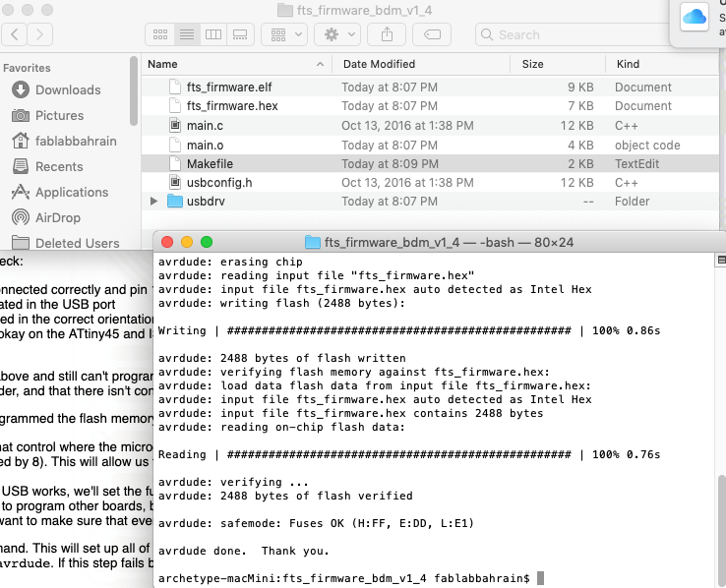Viewport: 726px width, 588px height.
Task: Click the usbdrv folder icon
Action: click(x=174, y=202)
